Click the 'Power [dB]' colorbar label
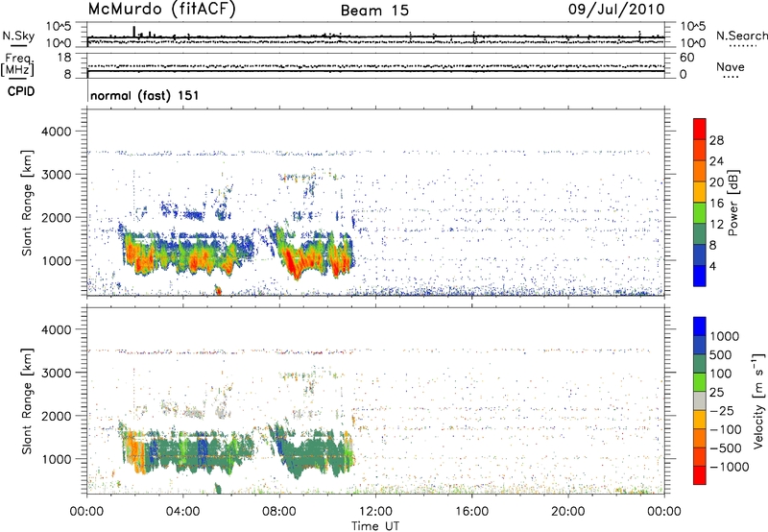 732,203
